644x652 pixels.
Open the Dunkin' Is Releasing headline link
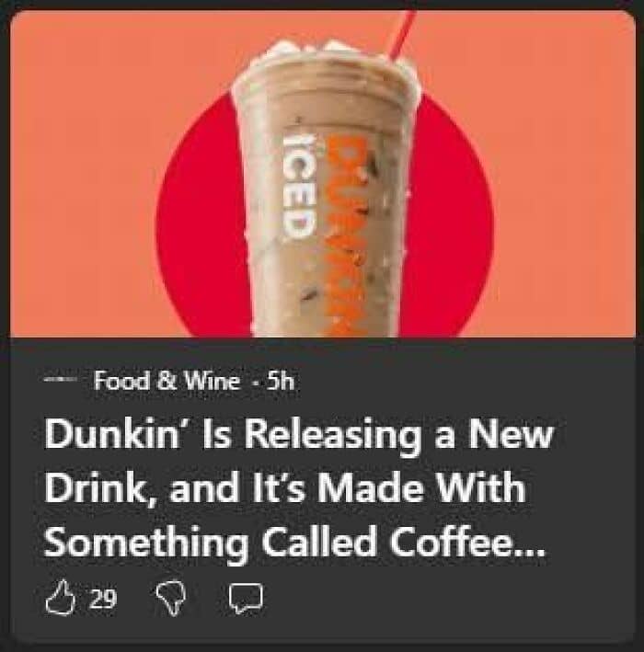[299, 489]
